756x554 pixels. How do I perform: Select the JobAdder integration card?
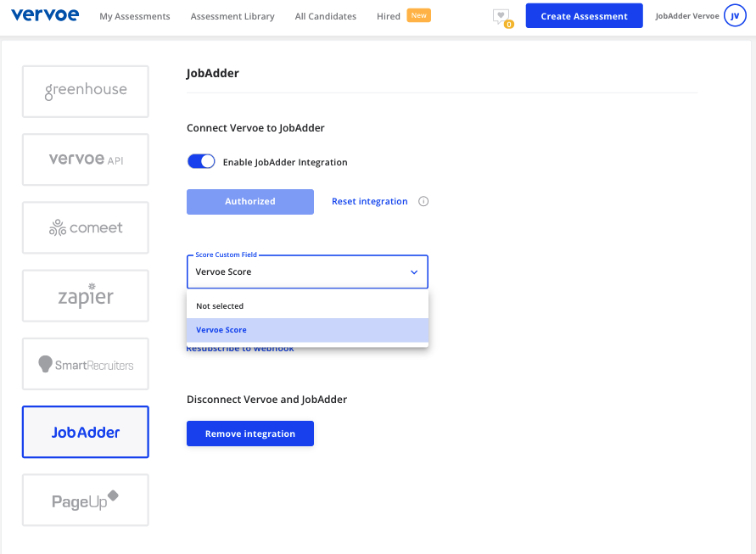[x=86, y=432]
